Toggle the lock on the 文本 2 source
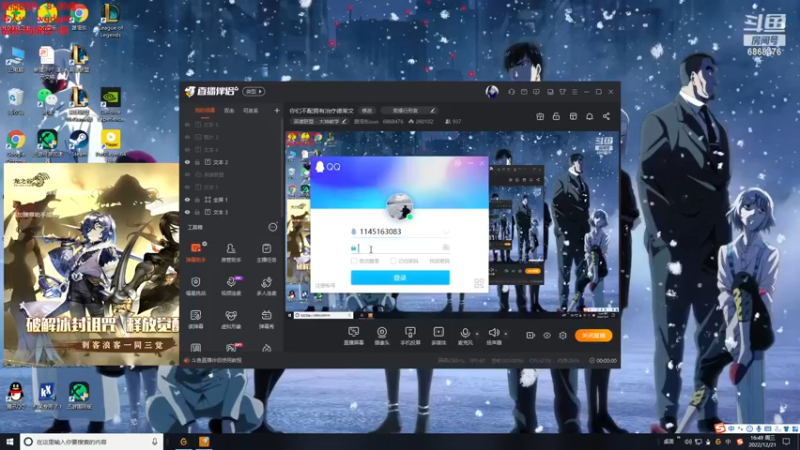 [197, 162]
